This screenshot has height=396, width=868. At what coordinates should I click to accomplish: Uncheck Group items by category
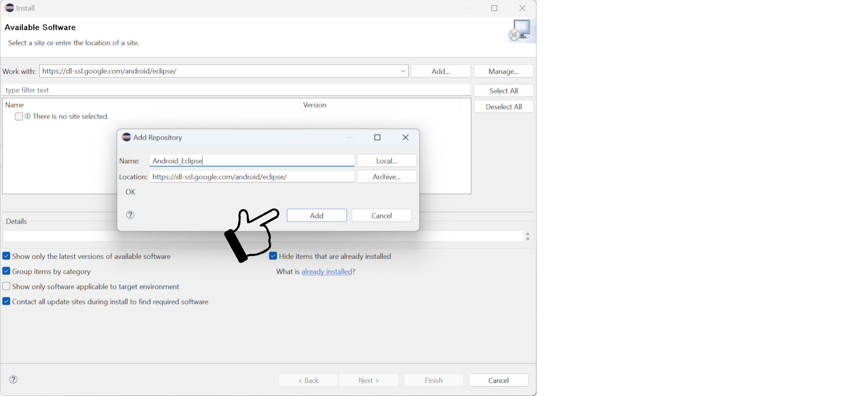click(x=6, y=271)
